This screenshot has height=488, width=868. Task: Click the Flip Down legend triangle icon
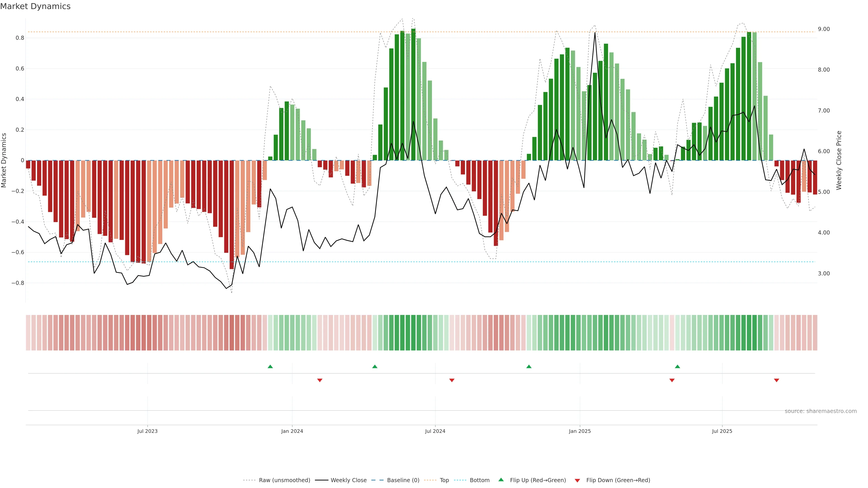coord(577,481)
